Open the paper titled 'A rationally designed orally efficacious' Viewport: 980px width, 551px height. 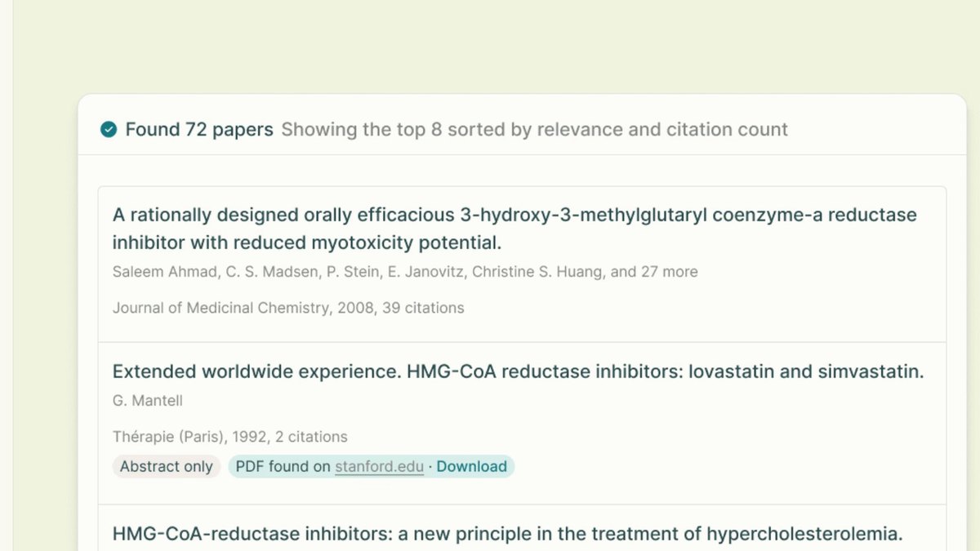pyautogui.click(x=514, y=229)
